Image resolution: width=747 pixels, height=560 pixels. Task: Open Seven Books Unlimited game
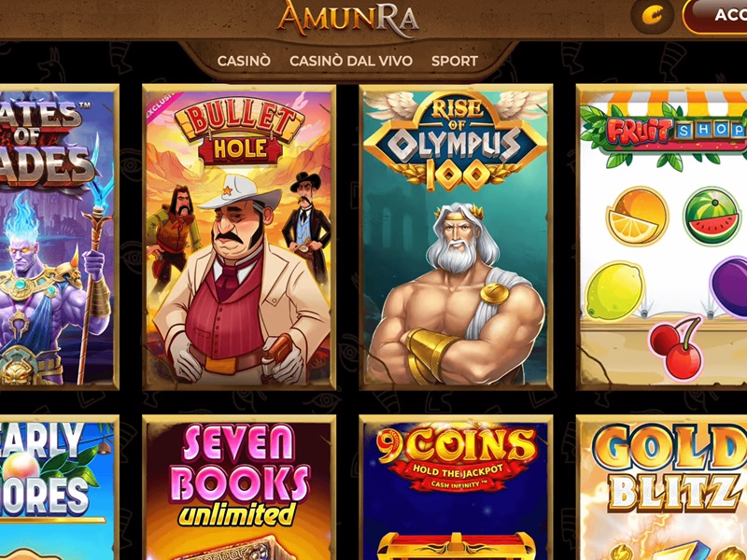coord(239,487)
